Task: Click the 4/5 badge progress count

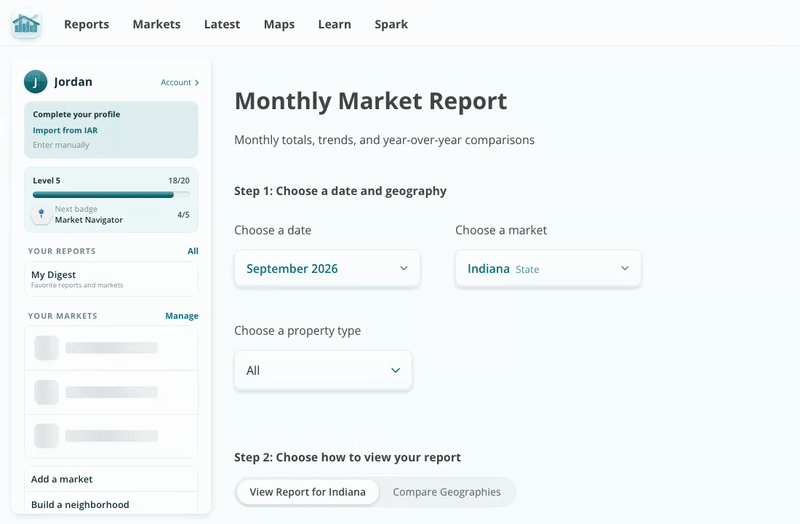Action: click(x=183, y=215)
